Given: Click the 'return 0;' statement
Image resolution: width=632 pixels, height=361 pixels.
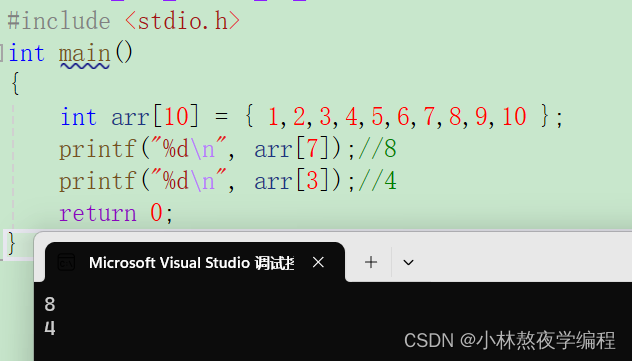Looking at the screenshot, I should click(116, 213).
